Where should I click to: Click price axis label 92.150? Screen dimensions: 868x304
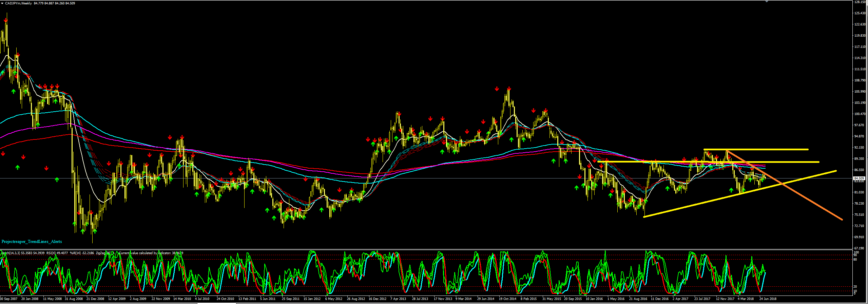pyautogui.click(x=860, y=148)
